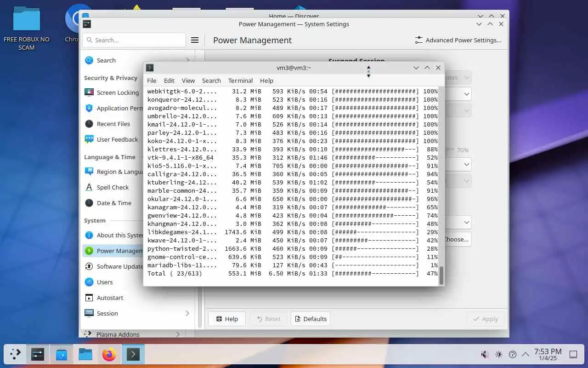Click the Total ( 23/613) progress line
The width and height of the screenshot is (588, 368).
pos(292,273)
